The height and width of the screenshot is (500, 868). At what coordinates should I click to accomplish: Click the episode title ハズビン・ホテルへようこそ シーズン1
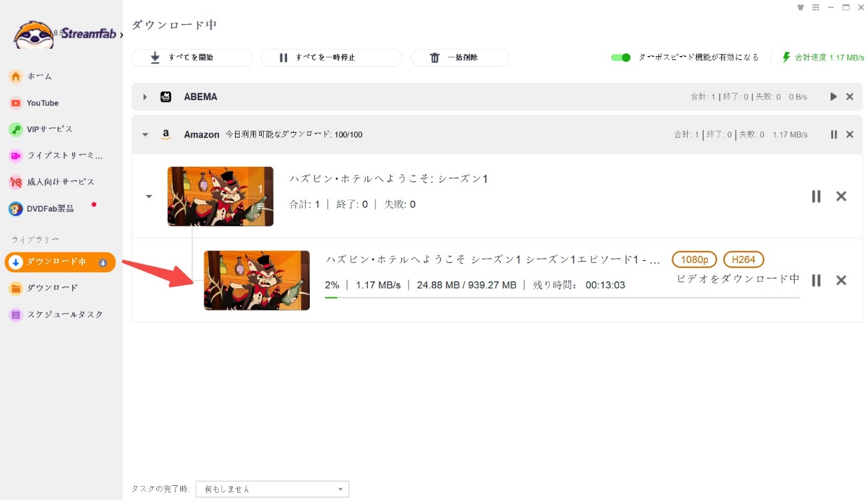pos(492,259)
